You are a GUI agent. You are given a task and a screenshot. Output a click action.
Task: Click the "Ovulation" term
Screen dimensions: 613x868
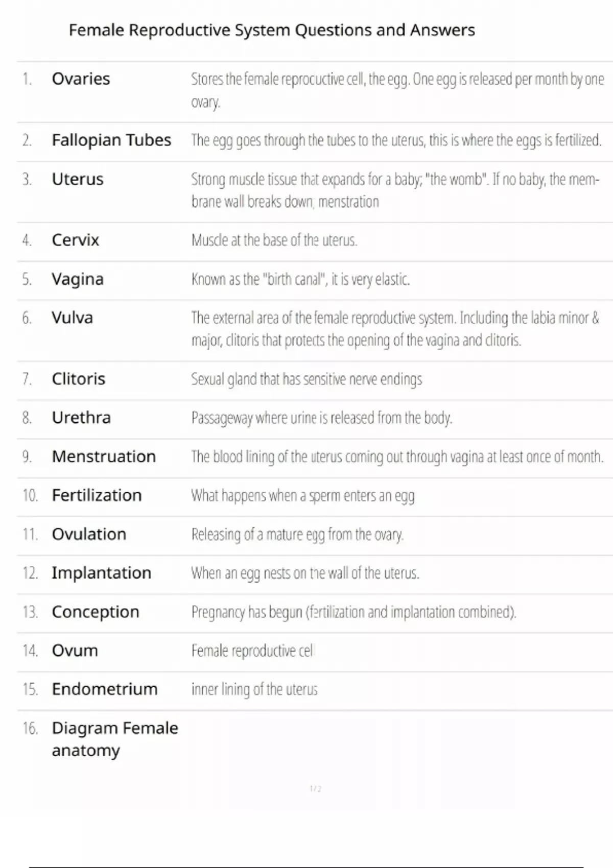tap(89, 534)
